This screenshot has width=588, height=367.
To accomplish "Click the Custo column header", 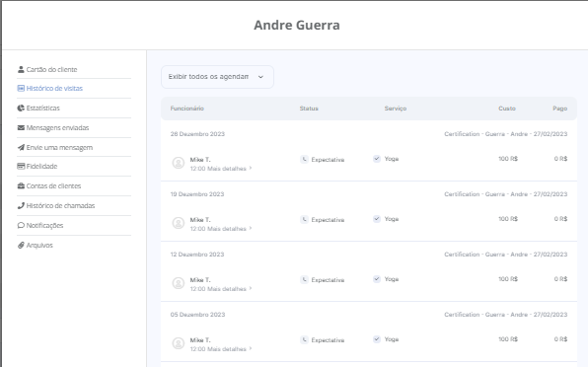I will coord(507,109).
